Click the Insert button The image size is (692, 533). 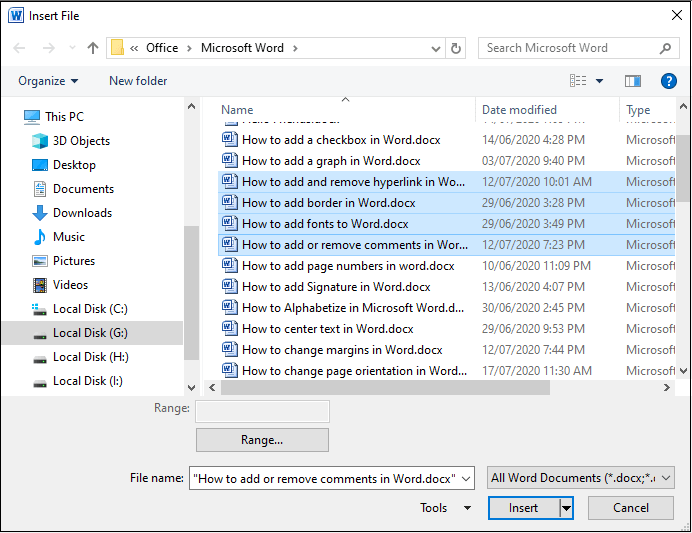click(524, 508)
